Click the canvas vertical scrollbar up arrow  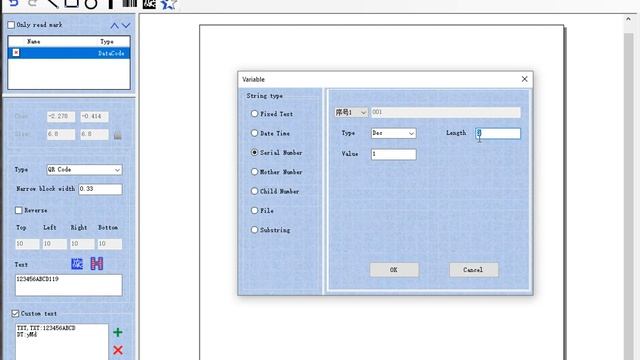629,19
